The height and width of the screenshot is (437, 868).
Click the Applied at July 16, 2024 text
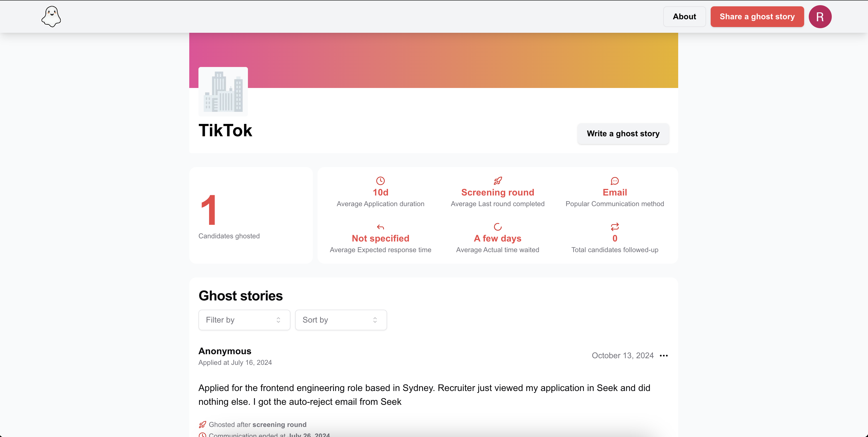[x=235, y=363]
